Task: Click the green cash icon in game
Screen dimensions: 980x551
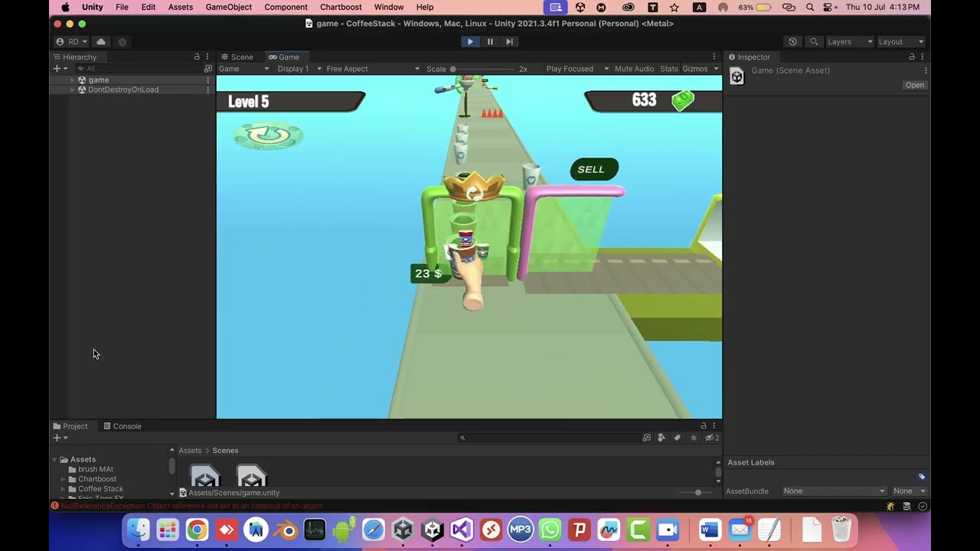Action: pos(683,100)
